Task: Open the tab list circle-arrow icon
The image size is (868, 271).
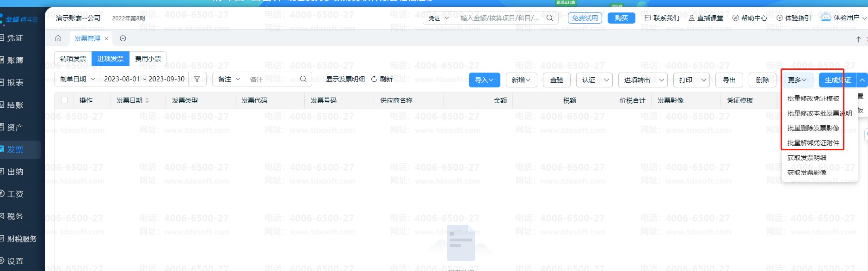Action: tap(123, 38)
